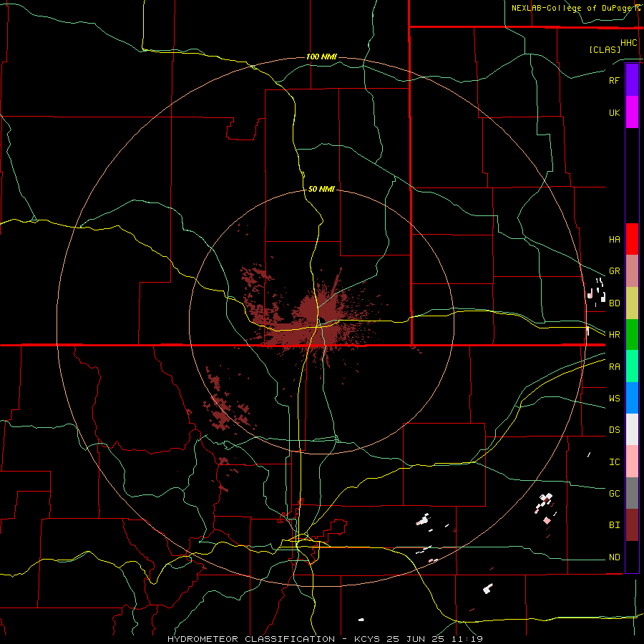Click the GC legend label
This screenshot has height=644, width=644.
614,494
